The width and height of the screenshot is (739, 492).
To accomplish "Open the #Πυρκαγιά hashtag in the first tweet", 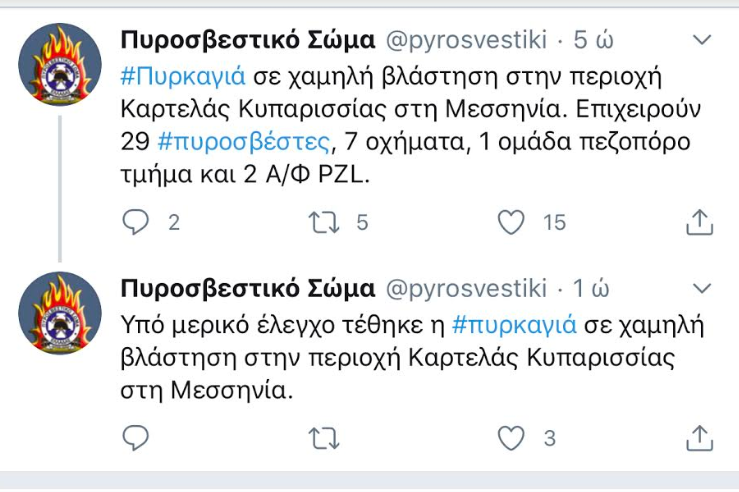I will click(x=183, y=76).
